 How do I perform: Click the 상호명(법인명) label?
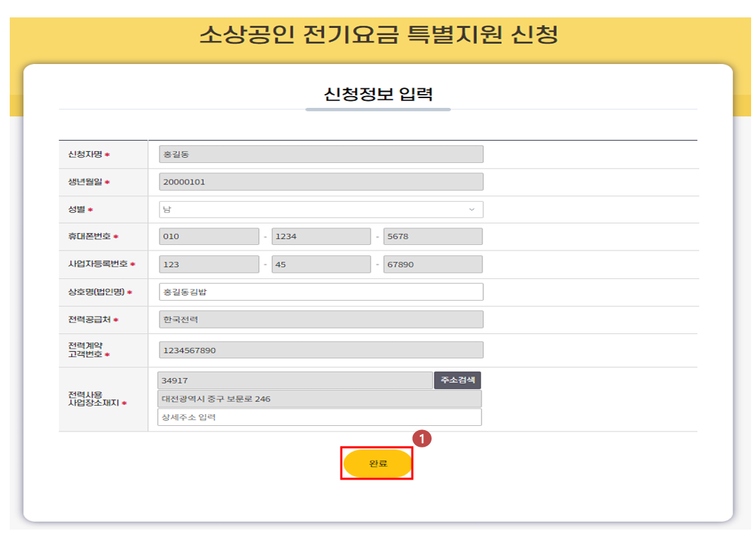click(97, 292)
